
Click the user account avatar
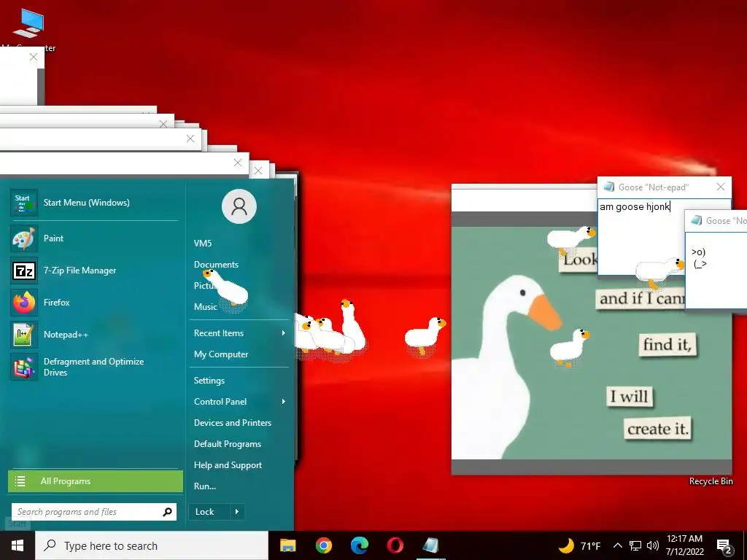click(239, 206)
